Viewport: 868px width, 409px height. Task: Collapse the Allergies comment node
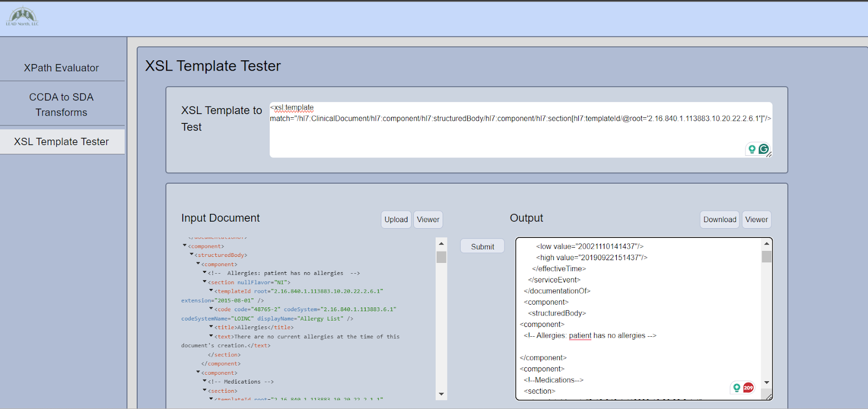click(205, 272)
